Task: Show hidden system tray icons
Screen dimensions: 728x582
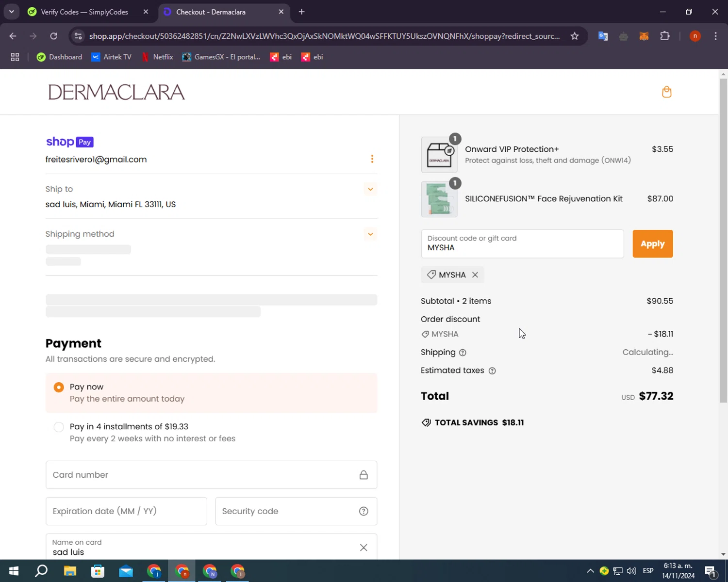Action: click(590, 571)
